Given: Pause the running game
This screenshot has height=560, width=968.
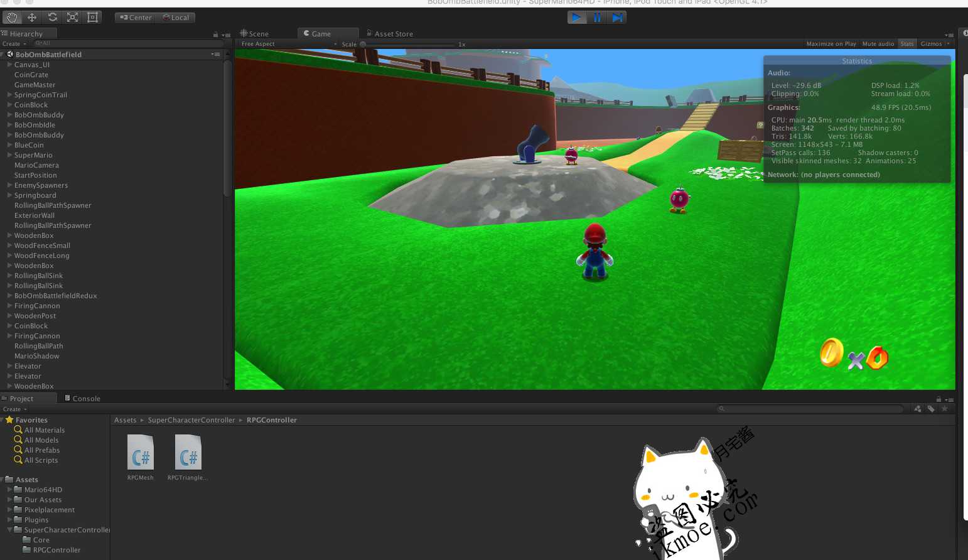Looking at the screenshot, I should coord(597,18).
